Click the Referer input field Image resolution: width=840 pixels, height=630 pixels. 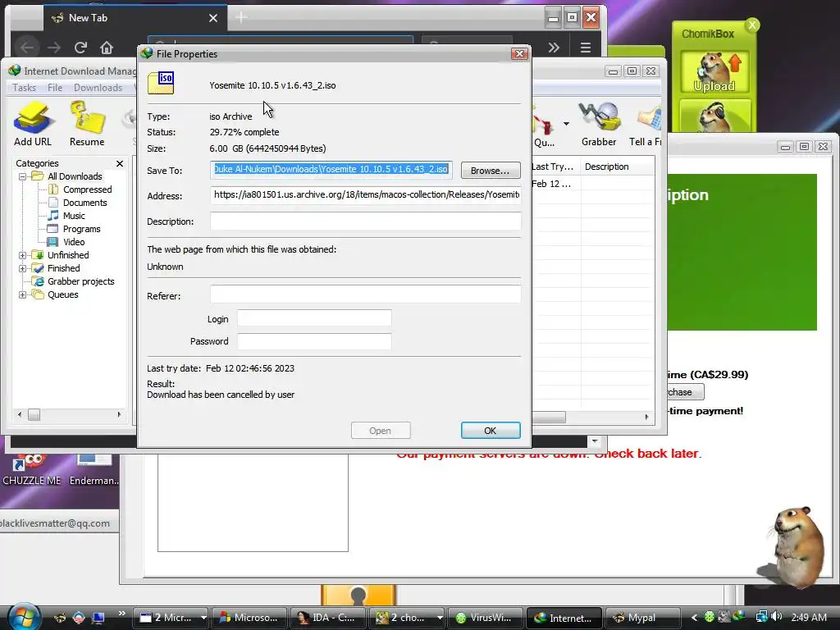point(365,294)
